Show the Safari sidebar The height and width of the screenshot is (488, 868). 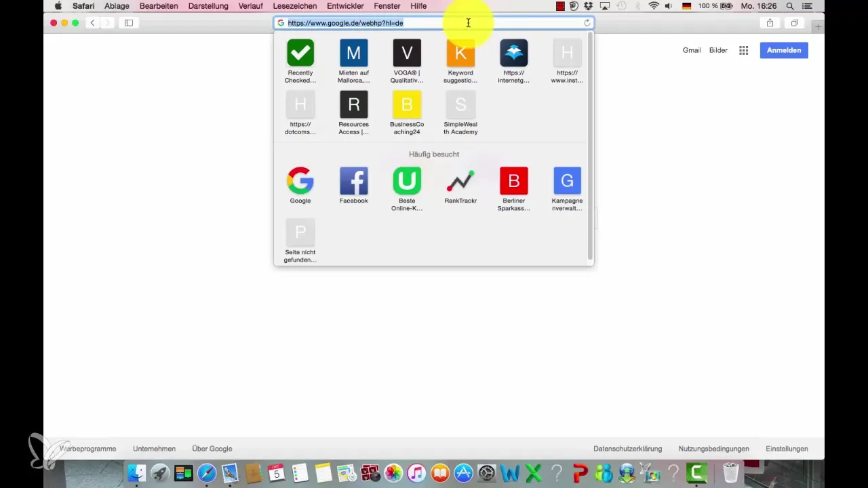point(128,23)
